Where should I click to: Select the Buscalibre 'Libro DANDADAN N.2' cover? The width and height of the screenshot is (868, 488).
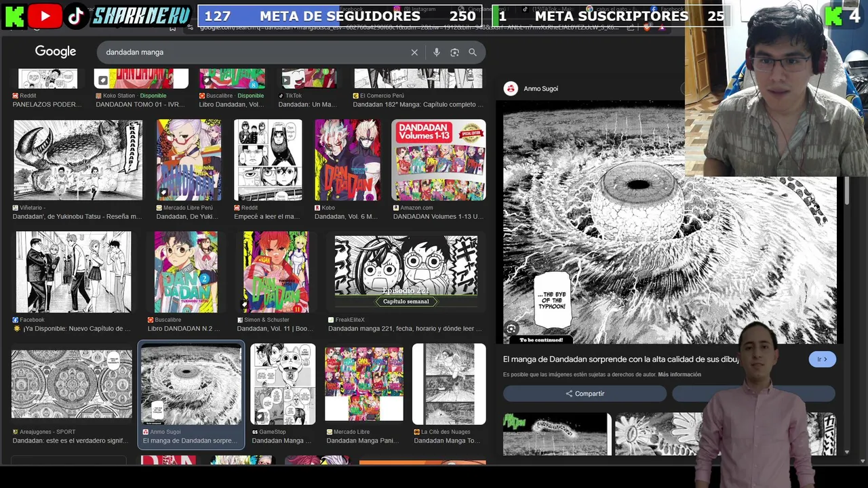pos(186,272)
